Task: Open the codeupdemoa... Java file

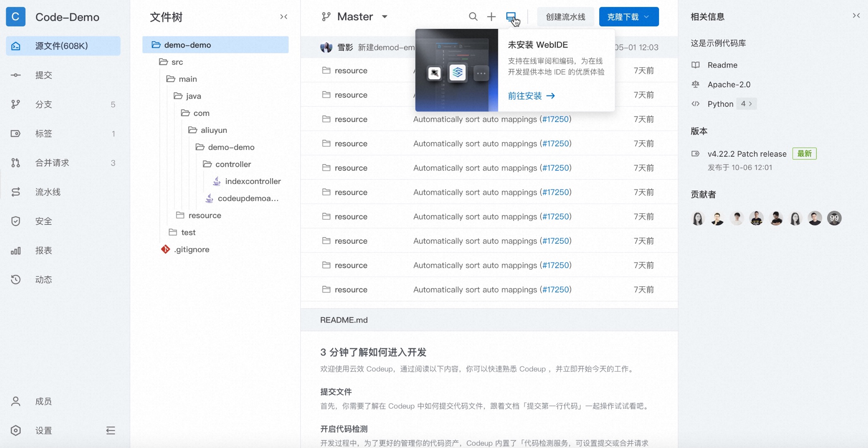Action: pos(242,198)
